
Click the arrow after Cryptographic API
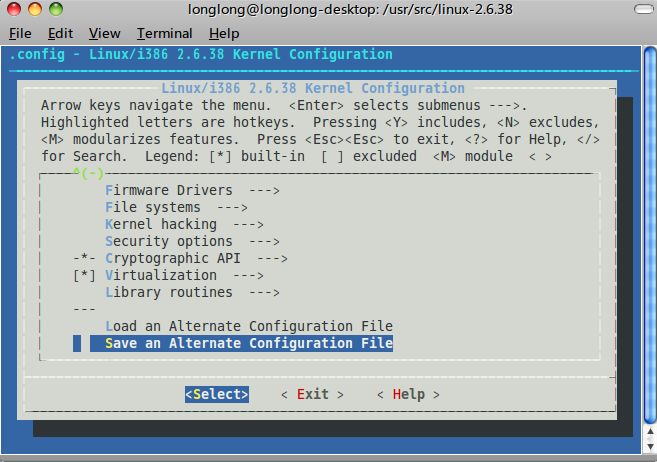click(272, 258)
